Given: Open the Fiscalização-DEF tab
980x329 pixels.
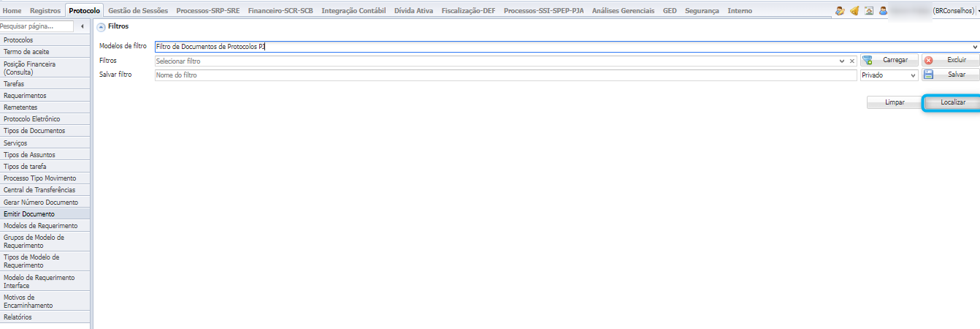Looking at the screenshot, I should coord(468,11).
